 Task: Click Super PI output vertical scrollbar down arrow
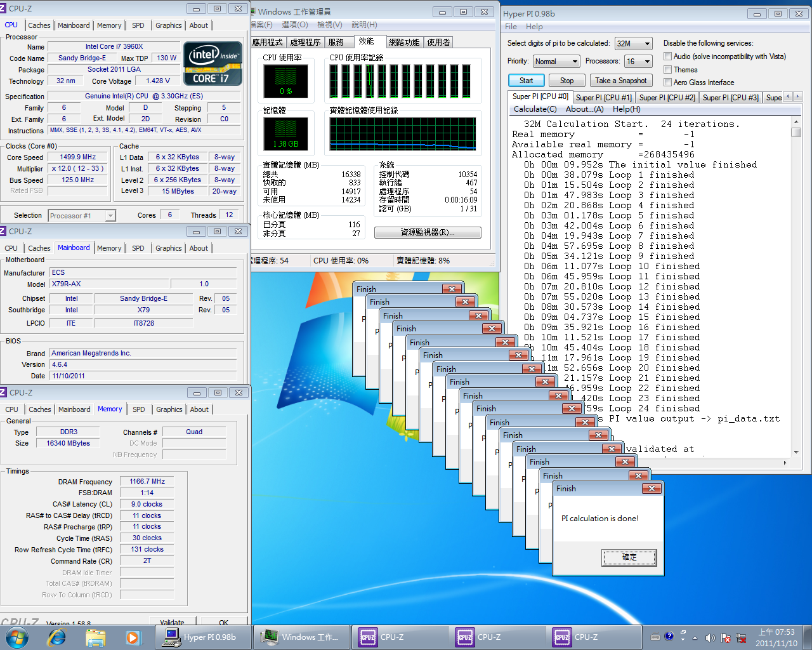pyautogui.click(x=796, y=452)
